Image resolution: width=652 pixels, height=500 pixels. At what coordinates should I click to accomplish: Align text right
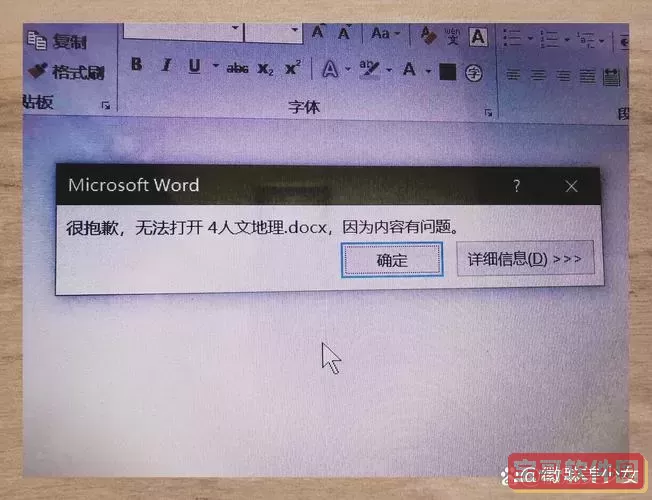pyautogui.click(x=563, y=76)
